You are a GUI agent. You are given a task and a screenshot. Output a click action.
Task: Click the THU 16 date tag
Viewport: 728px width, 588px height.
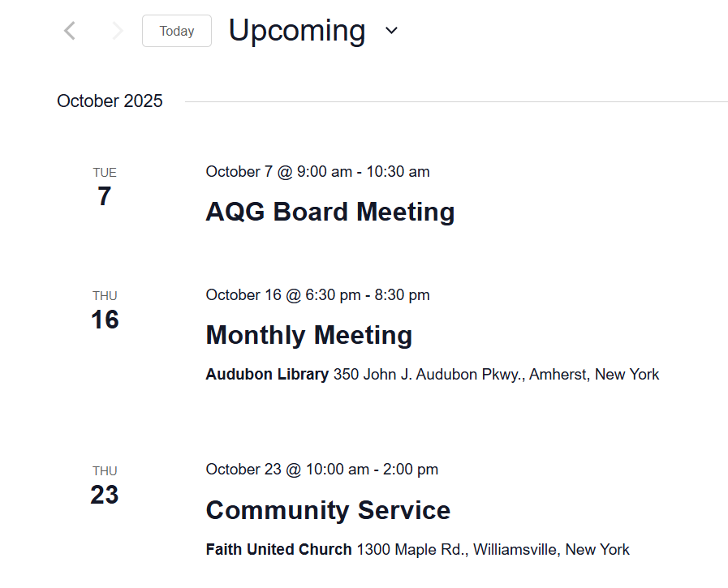[105, 311]
